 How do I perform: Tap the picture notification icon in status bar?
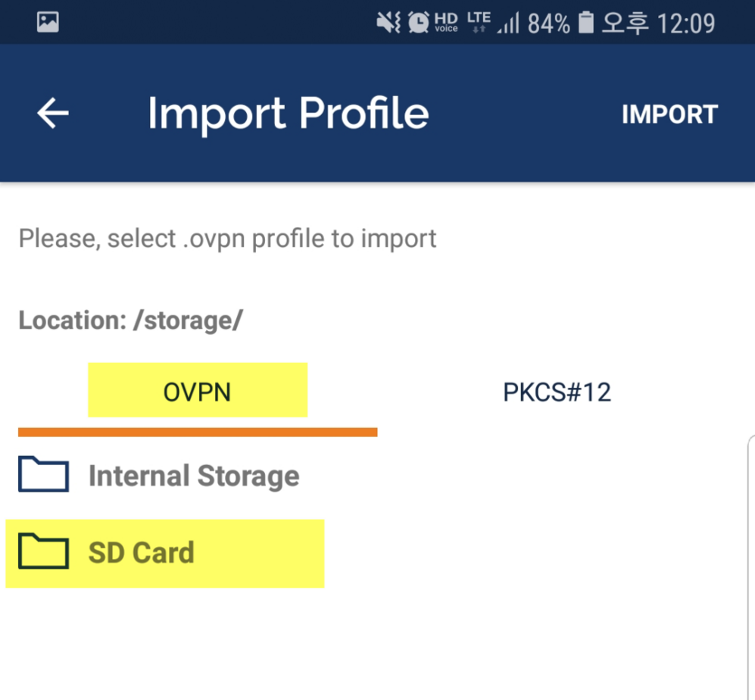[x=48, y=23]
